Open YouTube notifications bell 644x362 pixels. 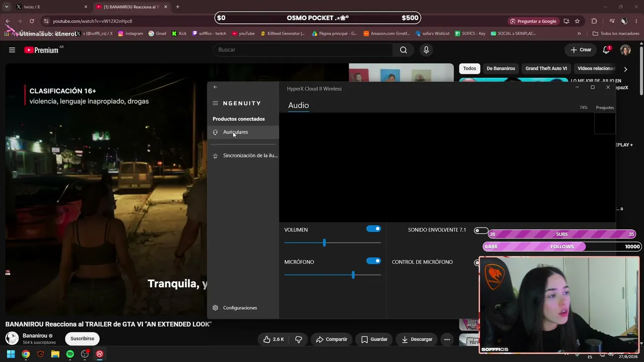[x=606, y=50]
